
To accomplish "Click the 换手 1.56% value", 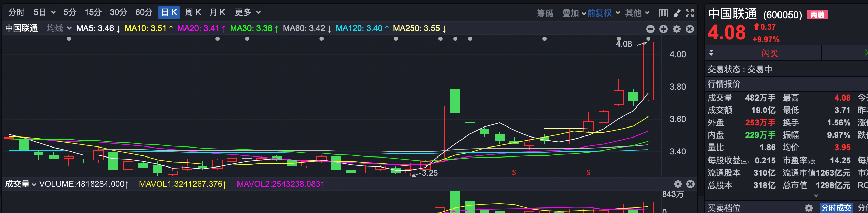I will coord(839,123).
